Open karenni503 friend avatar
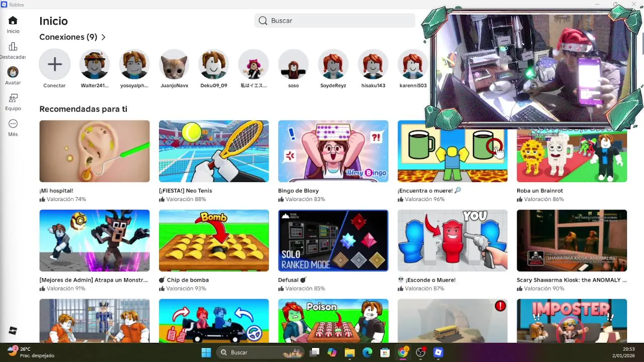Image resolution: width=644 pixels, height=362 pixels. tap(413, 64)
